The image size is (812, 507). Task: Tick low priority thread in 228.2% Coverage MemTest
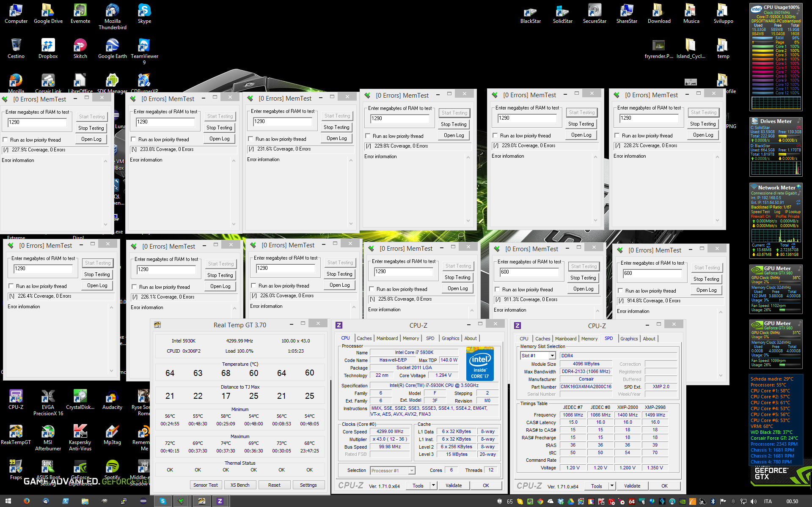click(x=617, y=135)
